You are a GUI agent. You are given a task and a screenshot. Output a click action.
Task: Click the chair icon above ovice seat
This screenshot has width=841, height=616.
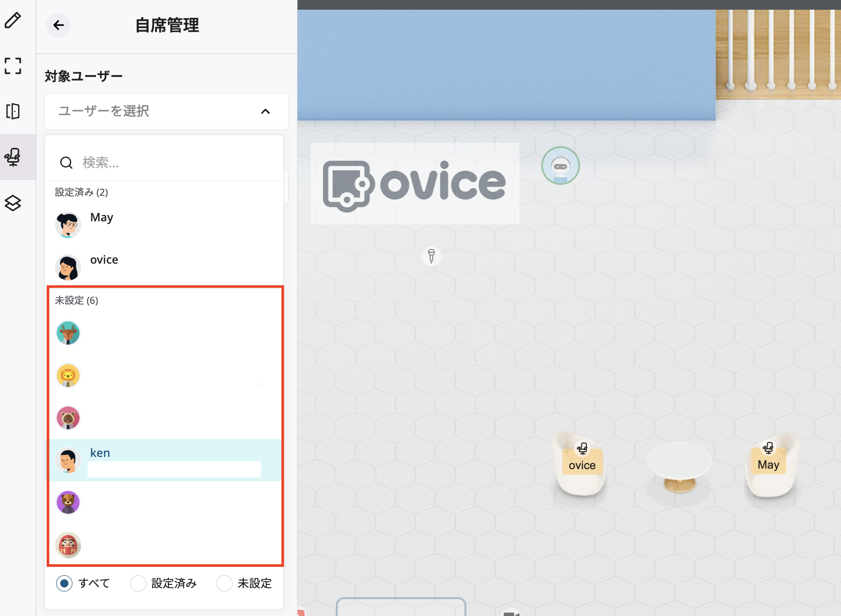tap(582, 449)
